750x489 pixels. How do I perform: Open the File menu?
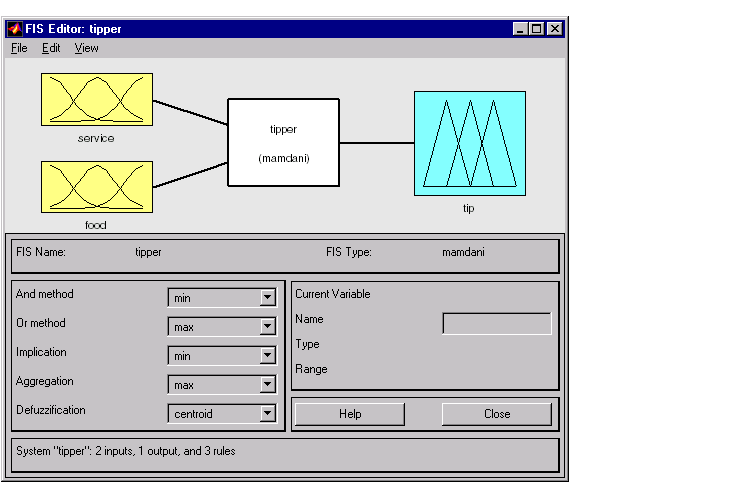click(x=19, y=48)
